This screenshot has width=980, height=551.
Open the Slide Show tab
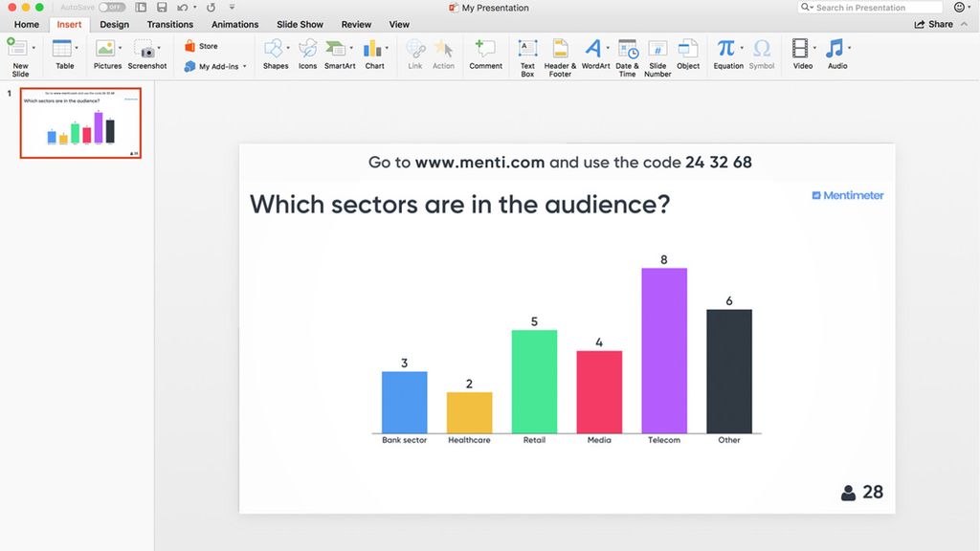click(300, 24)
